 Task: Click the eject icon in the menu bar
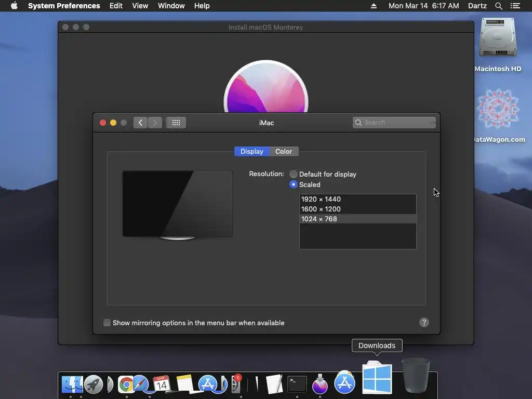pyautogui.click(x=374, y=6)
